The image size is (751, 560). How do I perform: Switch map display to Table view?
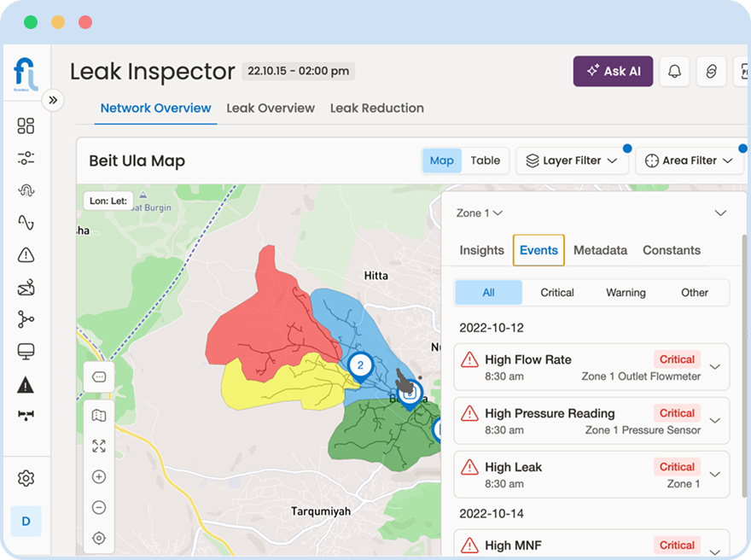pyautogui.click(x=486, y=160)
